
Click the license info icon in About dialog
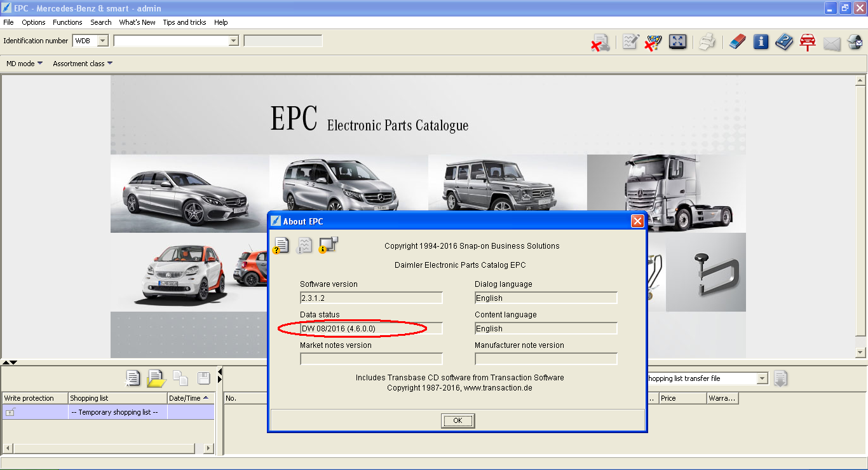pyautogui.click(x=281, y=245)
